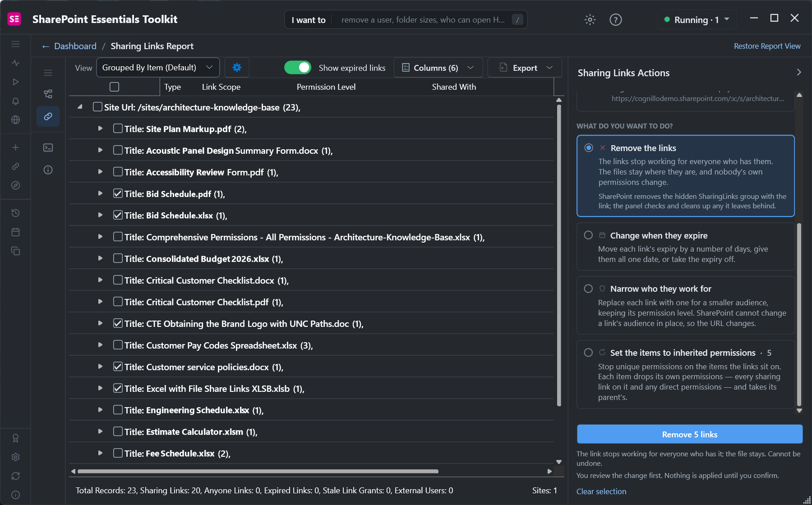Open the Grouped By Item view dropdown

158,68
